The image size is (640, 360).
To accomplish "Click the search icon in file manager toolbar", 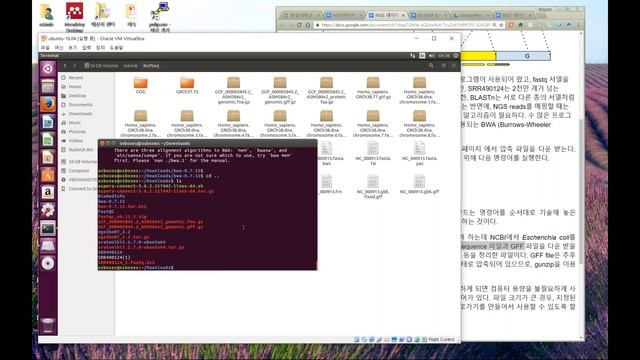I will point(431,65).
